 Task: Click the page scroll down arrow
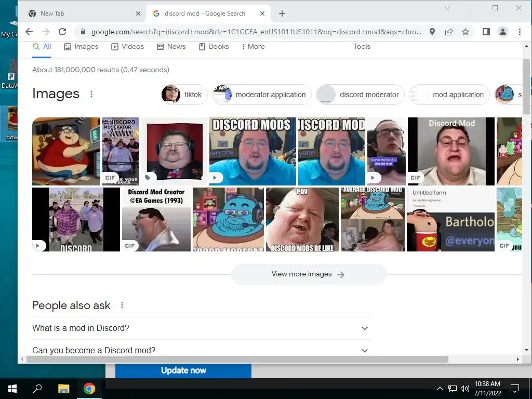[526, 350]
